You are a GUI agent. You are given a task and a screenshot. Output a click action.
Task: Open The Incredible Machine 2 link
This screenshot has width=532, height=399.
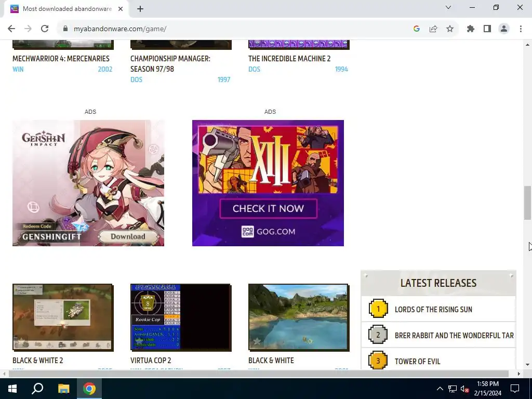click(x=289, y=58)
